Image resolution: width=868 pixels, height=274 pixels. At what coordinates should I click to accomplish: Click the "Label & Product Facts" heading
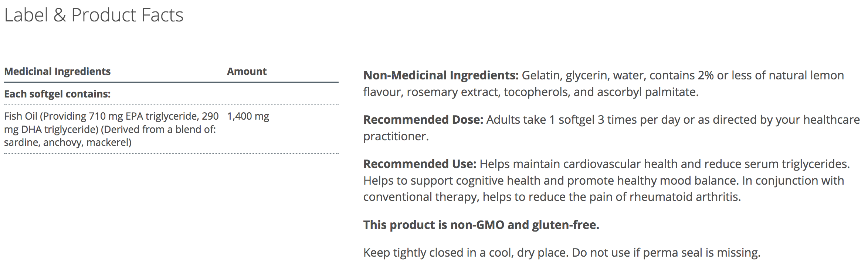click(94, 16)
